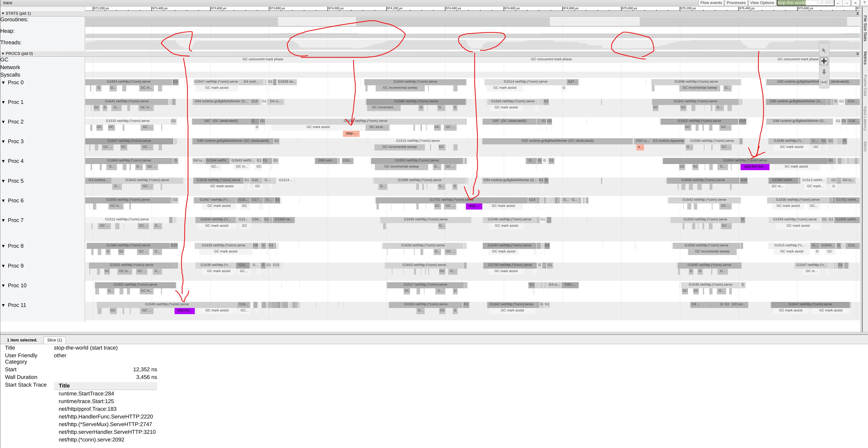This screenshot has width=868, height=448.
Task: Collapse the Proc 0 track
Action: pyautogui.click(x=3, y=82)
